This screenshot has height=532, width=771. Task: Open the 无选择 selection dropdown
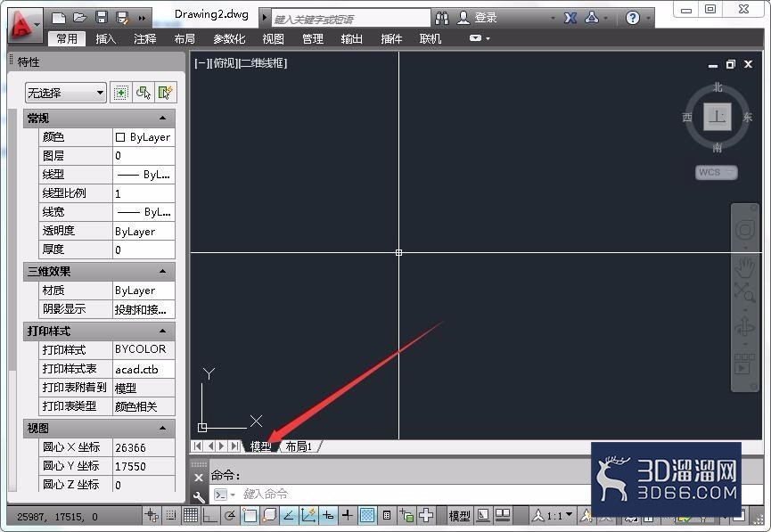66,93
